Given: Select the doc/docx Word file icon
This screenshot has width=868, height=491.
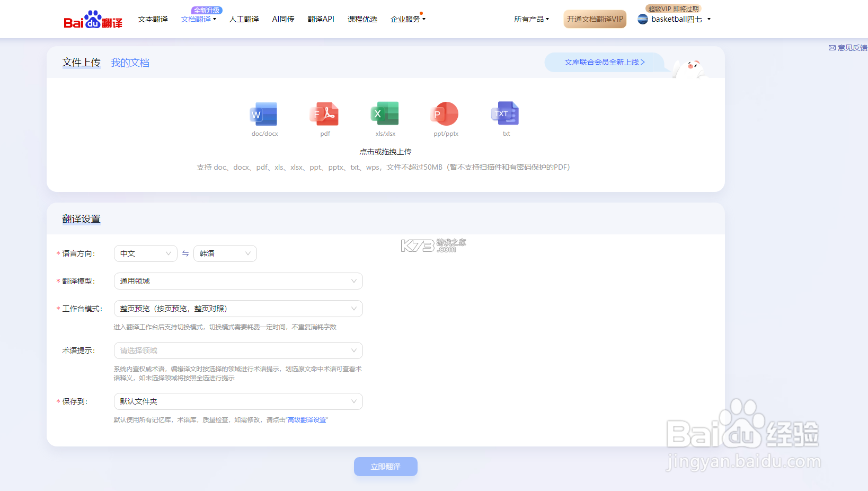Looking at the screenshot, I should click(264, 114).
